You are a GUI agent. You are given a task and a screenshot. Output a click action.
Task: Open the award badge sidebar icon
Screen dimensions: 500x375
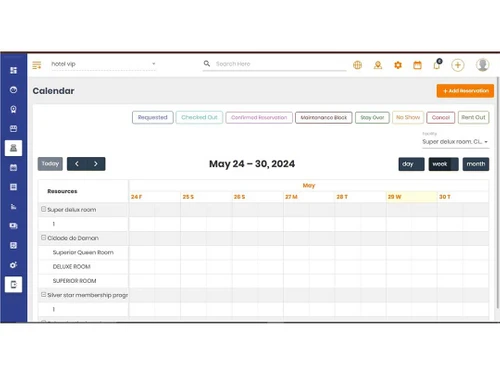click(x=13, y=109)
